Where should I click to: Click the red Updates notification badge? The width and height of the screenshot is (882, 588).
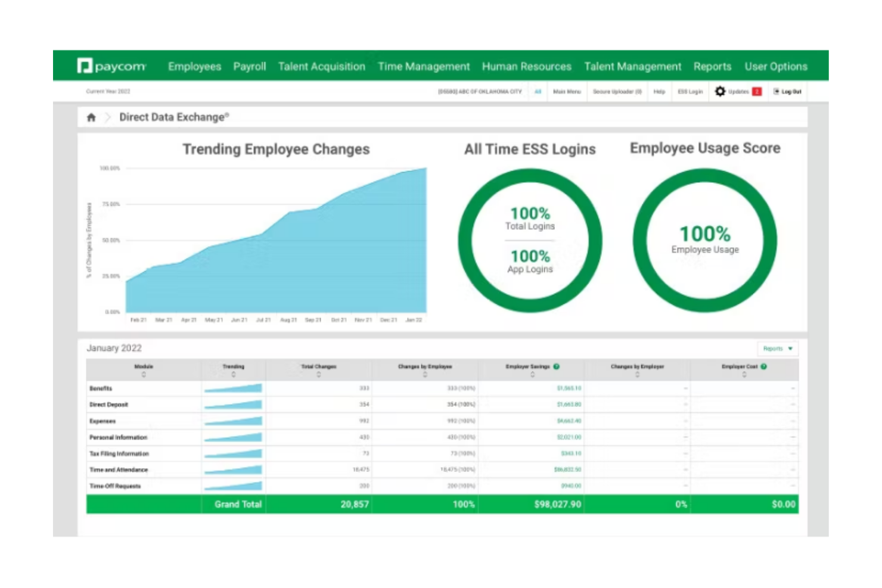757,91
